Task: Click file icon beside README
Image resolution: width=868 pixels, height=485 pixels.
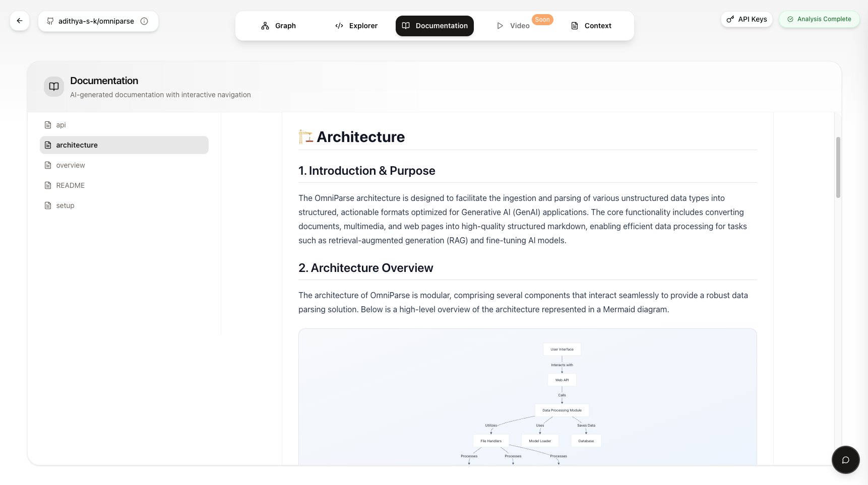Action: click(48, 185)
